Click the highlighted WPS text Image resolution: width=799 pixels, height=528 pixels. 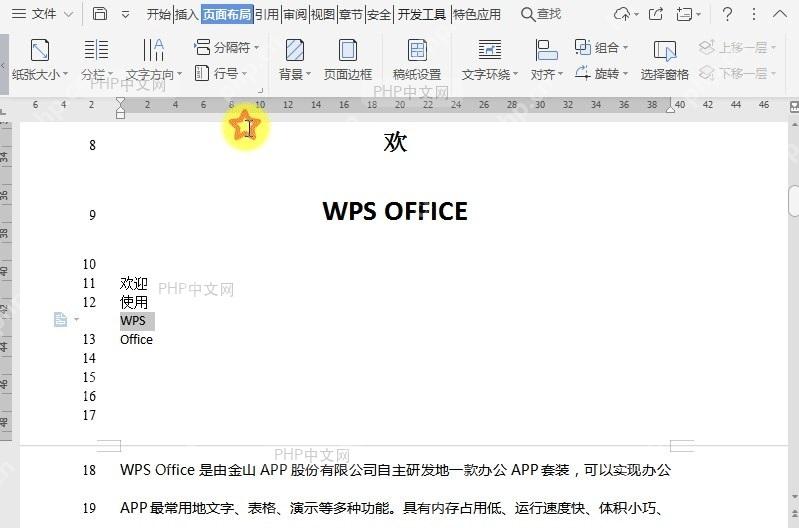pos(133,321)
